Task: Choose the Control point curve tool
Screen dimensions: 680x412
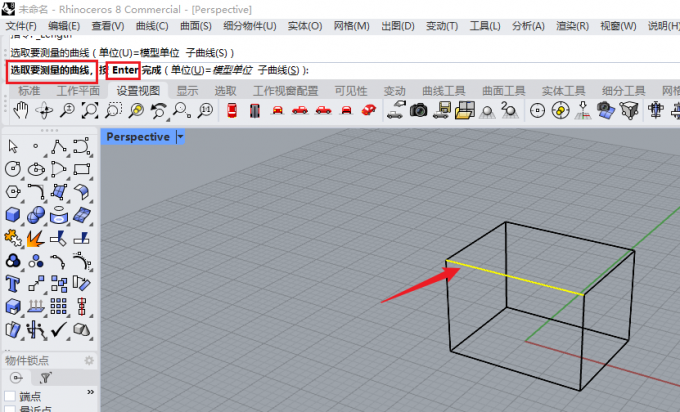Action: pyautogui.click(x=82, y=147)
